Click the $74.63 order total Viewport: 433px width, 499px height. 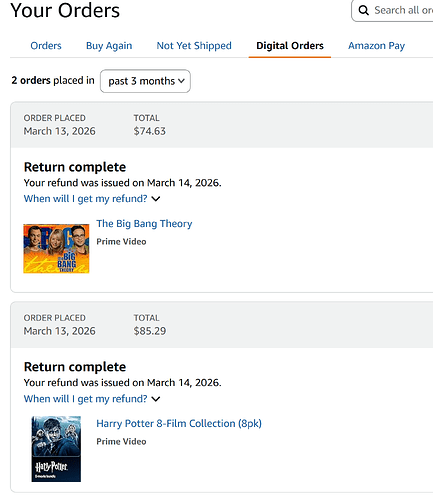(x=150, y=131)
